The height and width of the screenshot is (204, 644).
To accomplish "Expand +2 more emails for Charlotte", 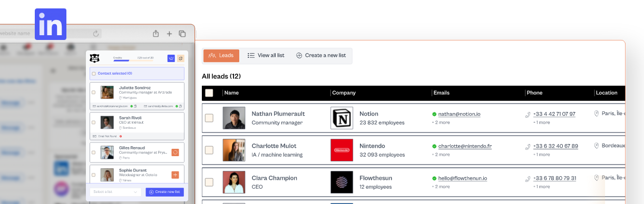I will 441,155.
